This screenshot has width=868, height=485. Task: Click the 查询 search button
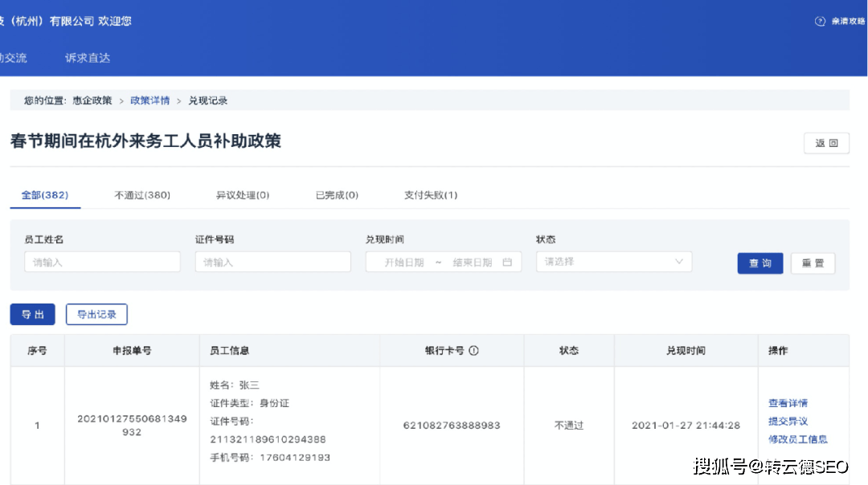tap(760, 263)
